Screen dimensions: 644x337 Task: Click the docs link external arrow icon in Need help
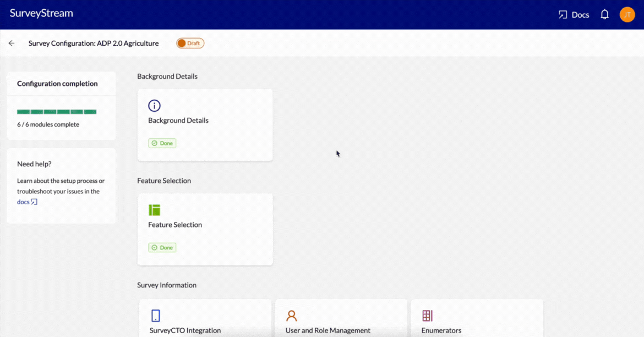34,202
